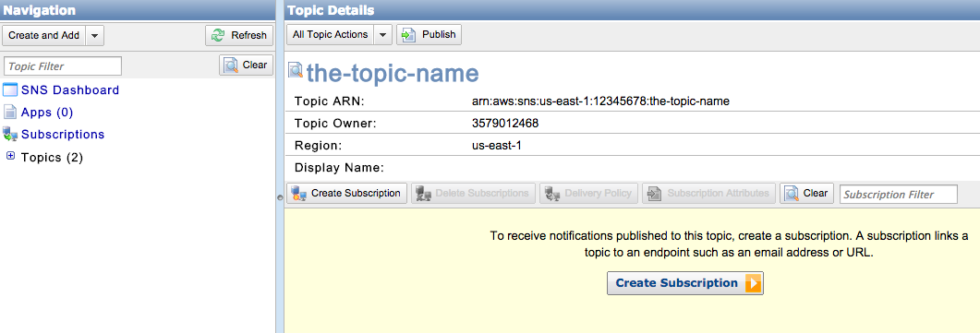Select Topics (2) tree label

point(52,158)
